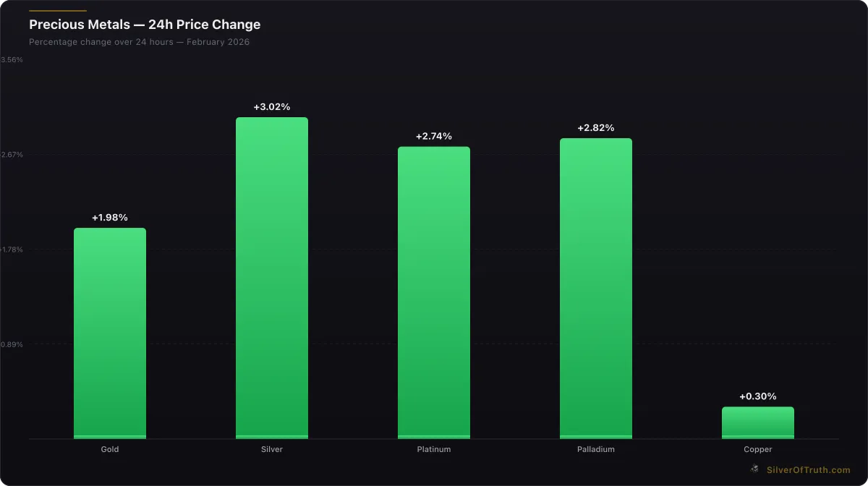Select the +1.98% value label

110,218
